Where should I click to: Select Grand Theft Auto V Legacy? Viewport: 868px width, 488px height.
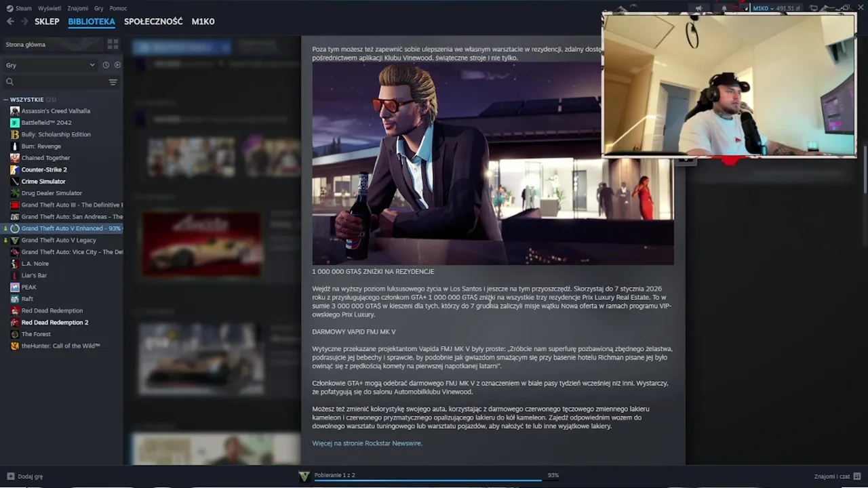click(x=58, y=240)
